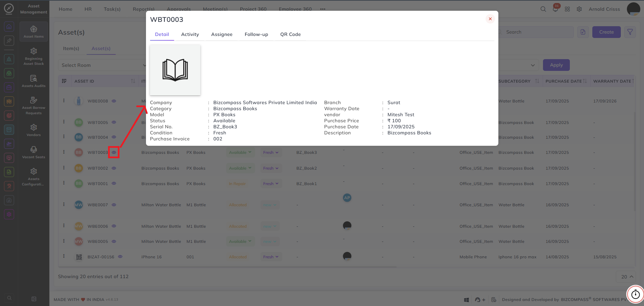644x306 pixels.
Task: Close the WBT0003 details dialog
Action: pos(490,19)
